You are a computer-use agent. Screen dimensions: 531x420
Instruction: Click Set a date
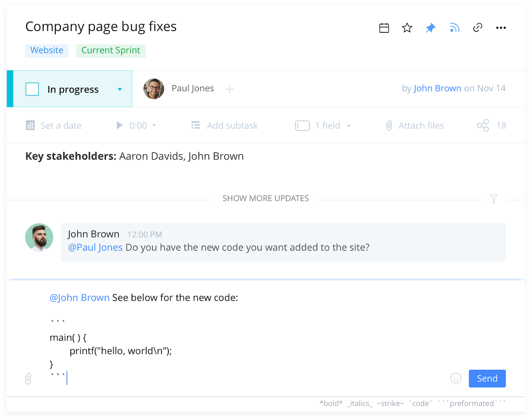click(x=53, y=125)
